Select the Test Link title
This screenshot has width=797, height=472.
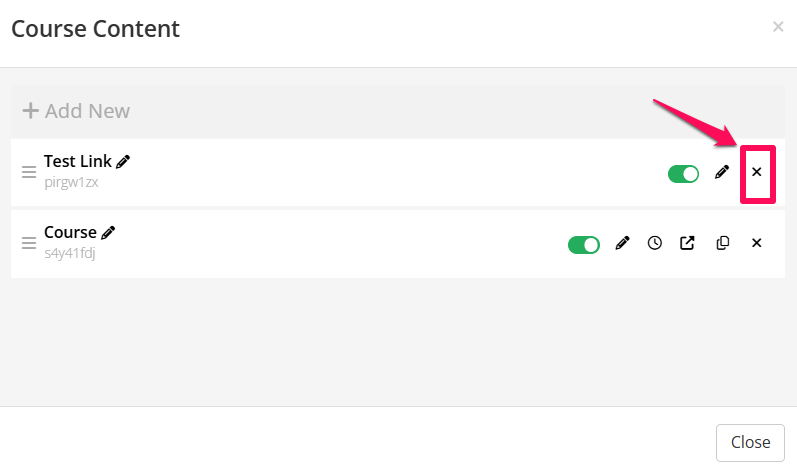(78, 162)
